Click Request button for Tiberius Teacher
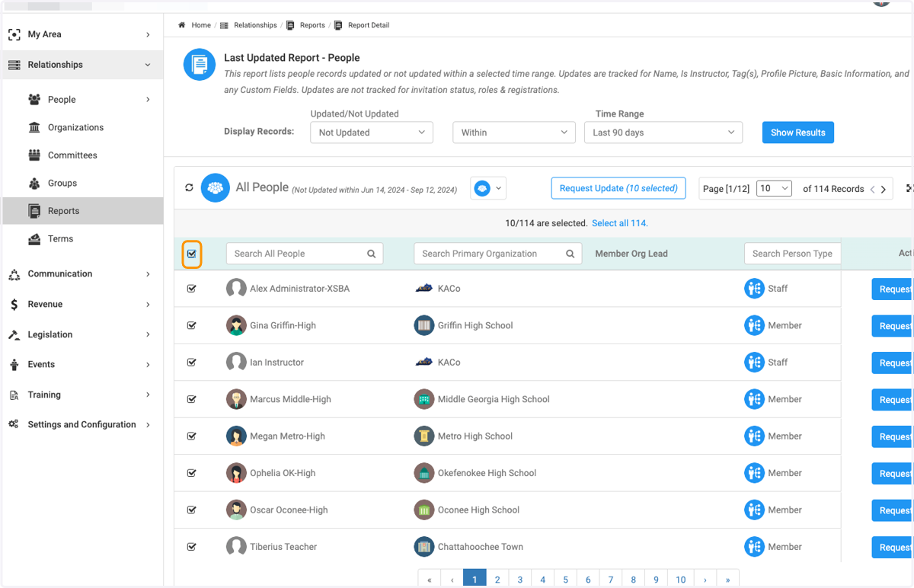 (x=892, y=547)
